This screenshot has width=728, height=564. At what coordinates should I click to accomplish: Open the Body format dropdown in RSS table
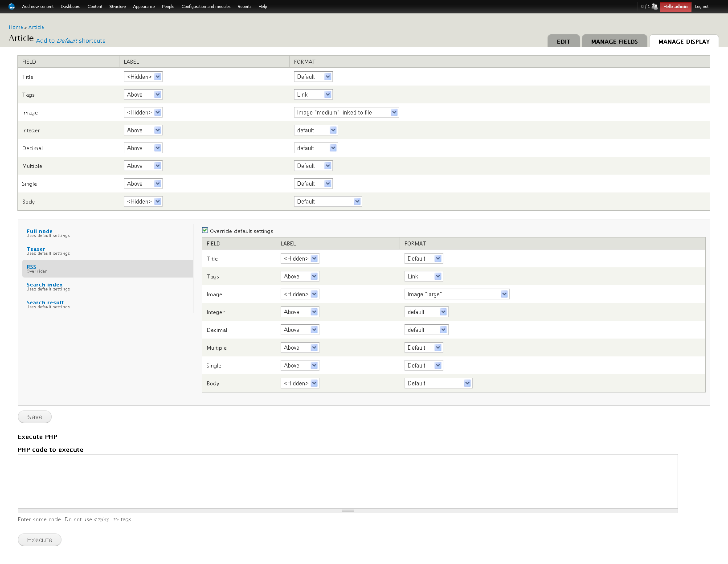point(438,383)
